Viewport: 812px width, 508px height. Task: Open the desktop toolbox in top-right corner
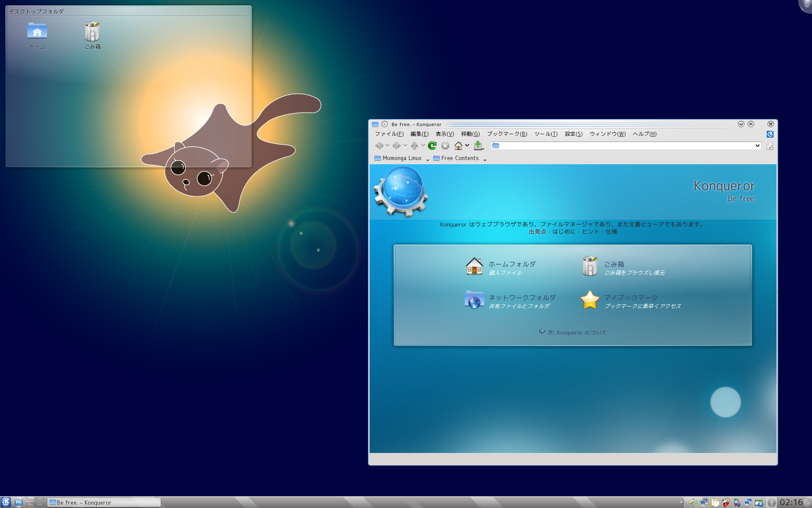806,5
